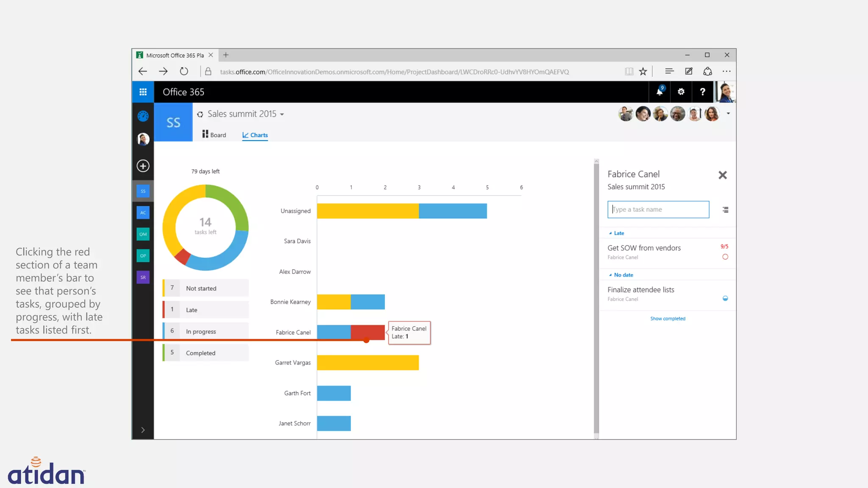This screenshot has height=488, width=868.
Task: Go forward in the browser
Action: [163, 72]
